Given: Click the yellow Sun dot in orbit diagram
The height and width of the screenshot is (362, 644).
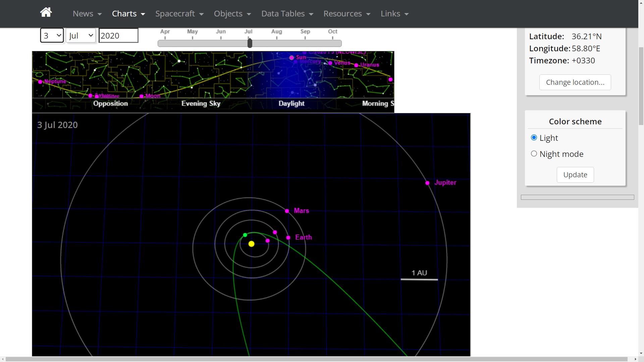Looking at the screenshot, I should 252,244.
